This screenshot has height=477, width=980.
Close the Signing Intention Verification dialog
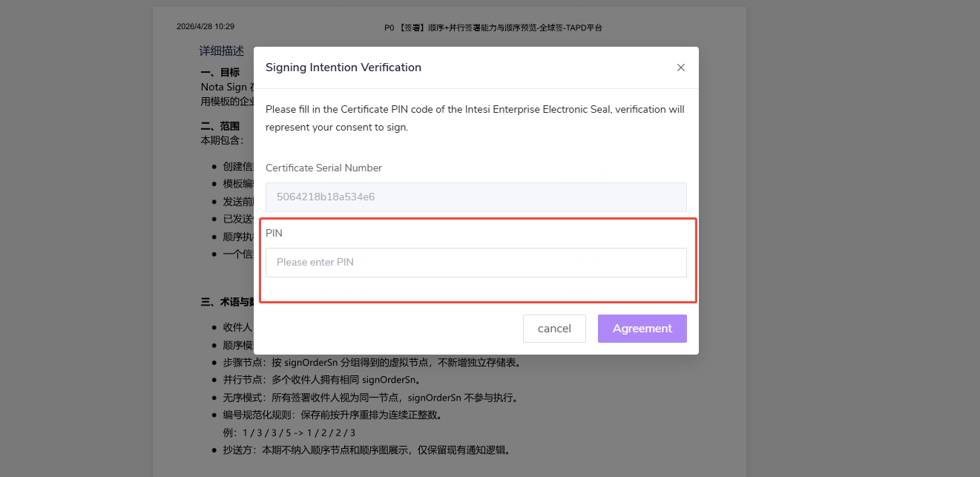[x=681, y=68]
